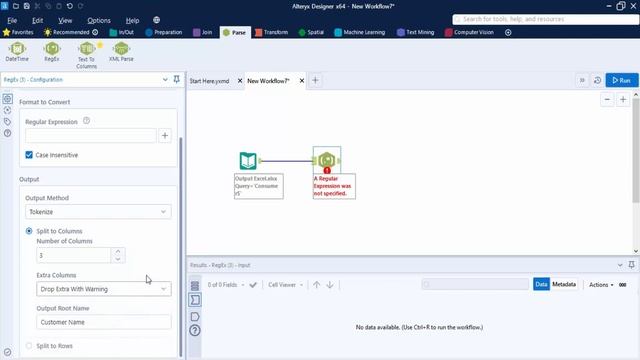640x360 pixels.
Task: Open the annotation tag side icon
Action: pos(7,122)
